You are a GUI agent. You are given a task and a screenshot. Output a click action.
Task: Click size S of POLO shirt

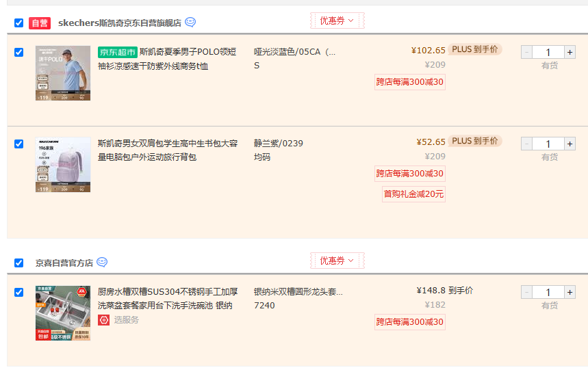coord(257,66)
